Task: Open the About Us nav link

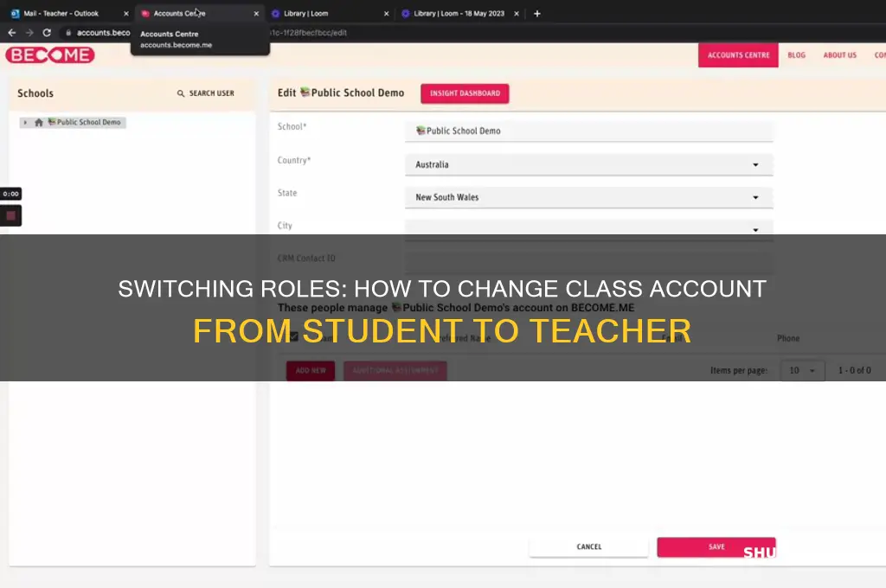Action: tap(839, 54)
